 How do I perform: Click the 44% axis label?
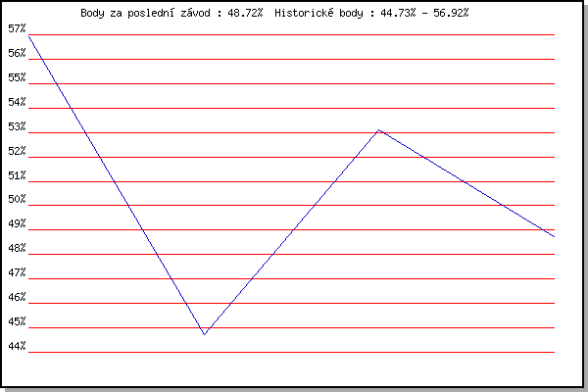pyautogui.click(x=17, y=346)
